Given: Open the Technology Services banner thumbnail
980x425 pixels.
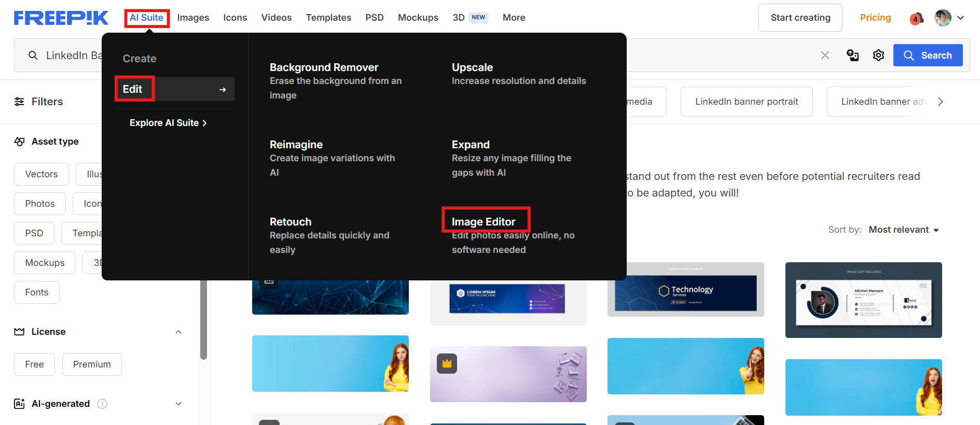Looking at the screenshot, I should (x=685, y=289).
